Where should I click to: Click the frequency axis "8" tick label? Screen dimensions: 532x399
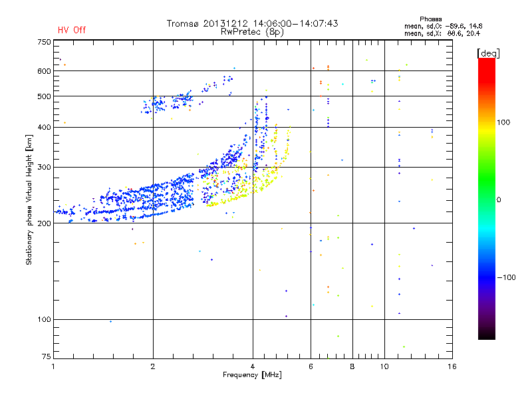point(352,366)
